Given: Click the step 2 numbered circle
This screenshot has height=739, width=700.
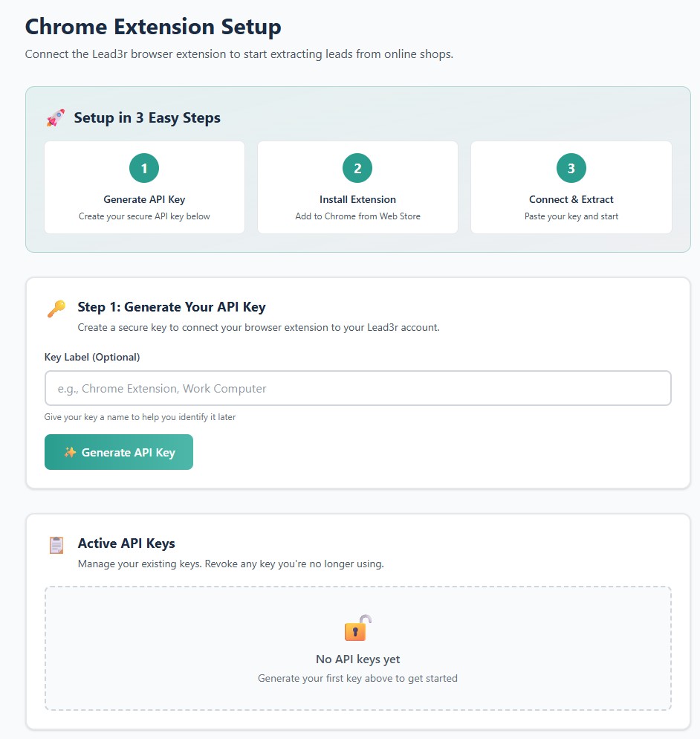Looking at the screenshot, I should (x=357, y=168).
